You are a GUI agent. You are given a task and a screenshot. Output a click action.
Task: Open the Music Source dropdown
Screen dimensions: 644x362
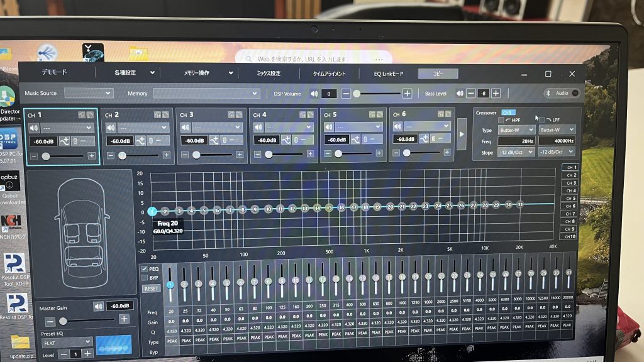tap(89, 93)
